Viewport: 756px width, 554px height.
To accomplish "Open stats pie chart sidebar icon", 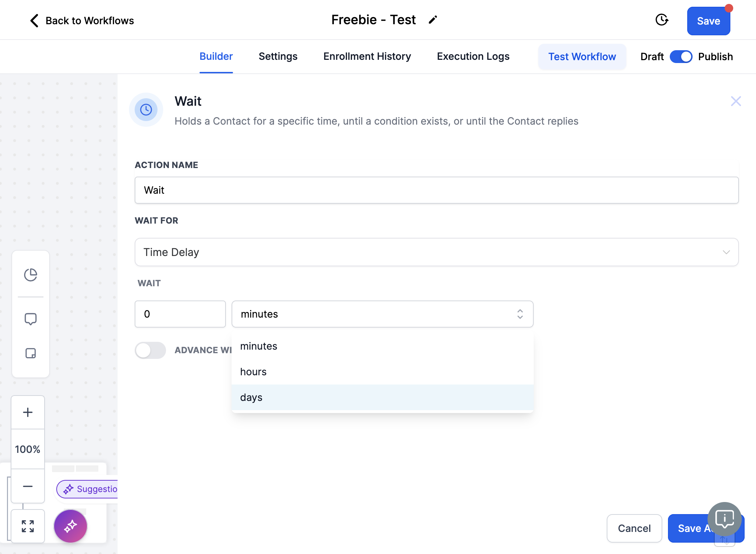I will (31, 275).
